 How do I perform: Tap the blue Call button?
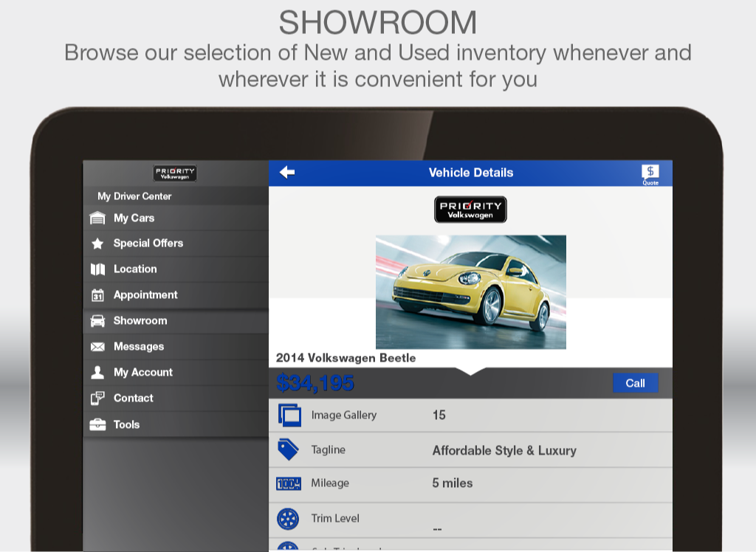(635, 383)
